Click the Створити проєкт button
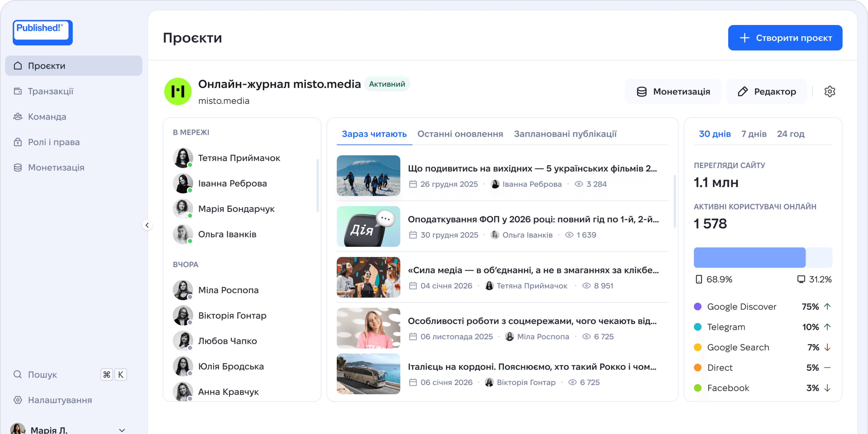The height and width of the screenshot is (434, 868). [785, 38]
